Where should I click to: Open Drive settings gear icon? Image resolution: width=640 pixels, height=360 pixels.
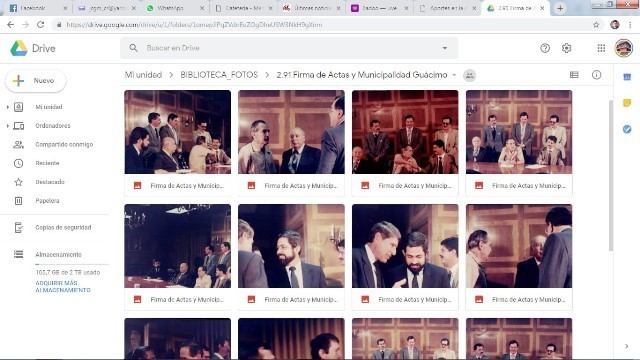[x=566, y=48]
